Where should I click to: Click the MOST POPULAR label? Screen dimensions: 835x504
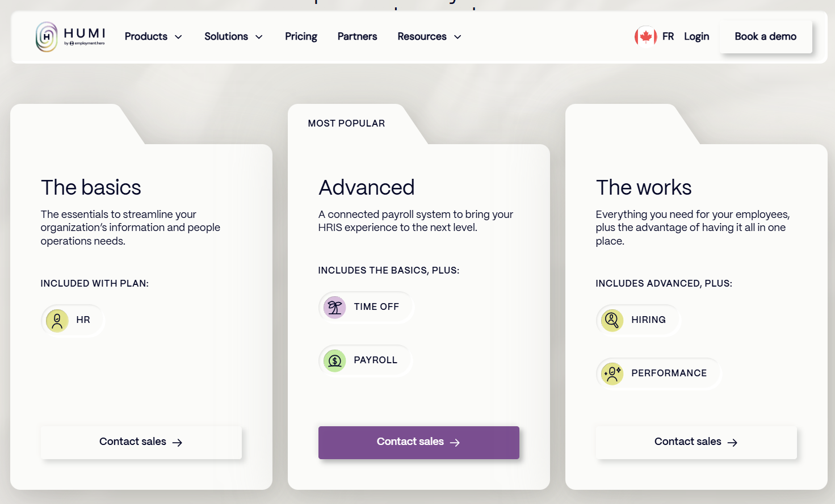click(x=346, y=124)
